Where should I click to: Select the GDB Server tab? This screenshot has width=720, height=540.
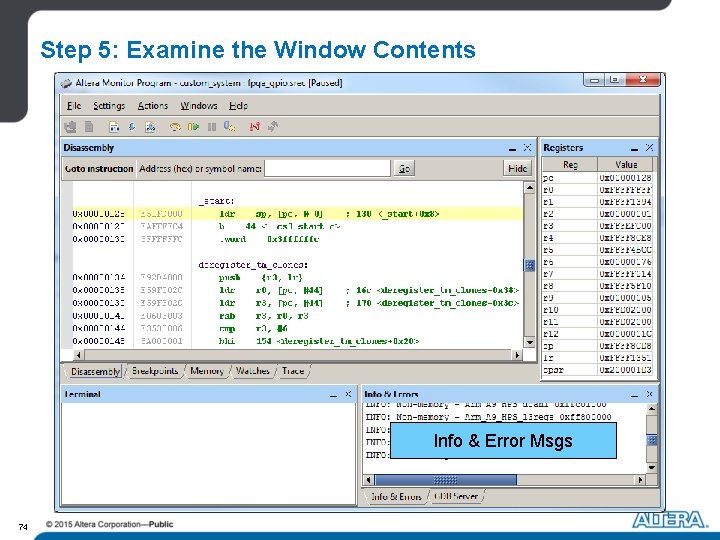click(x=456, y=496)
